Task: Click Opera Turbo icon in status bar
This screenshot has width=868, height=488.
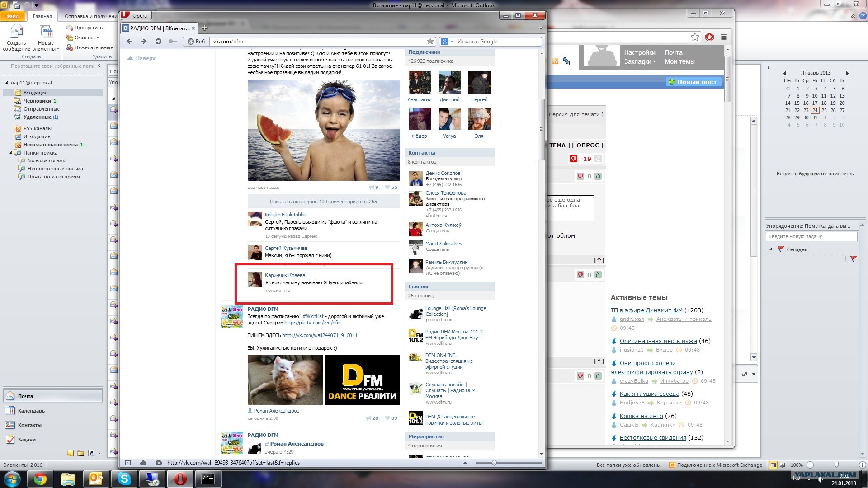Action: pos(158,463)
